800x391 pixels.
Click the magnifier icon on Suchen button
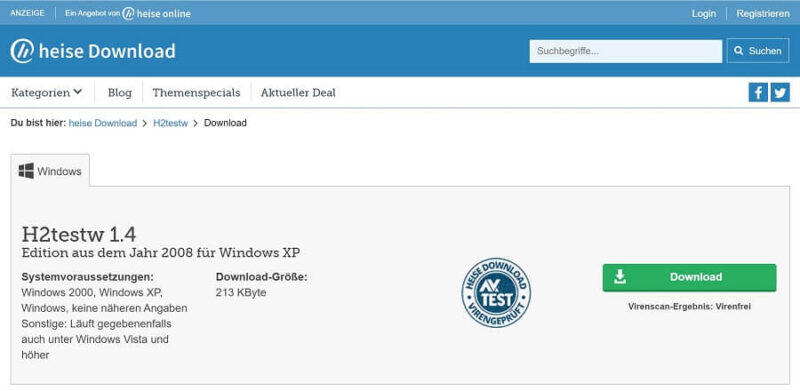click(x=738, y=51)
